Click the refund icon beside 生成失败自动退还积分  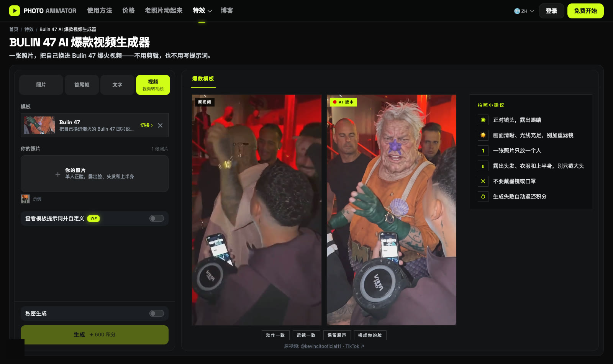click(x=483, y=197)
